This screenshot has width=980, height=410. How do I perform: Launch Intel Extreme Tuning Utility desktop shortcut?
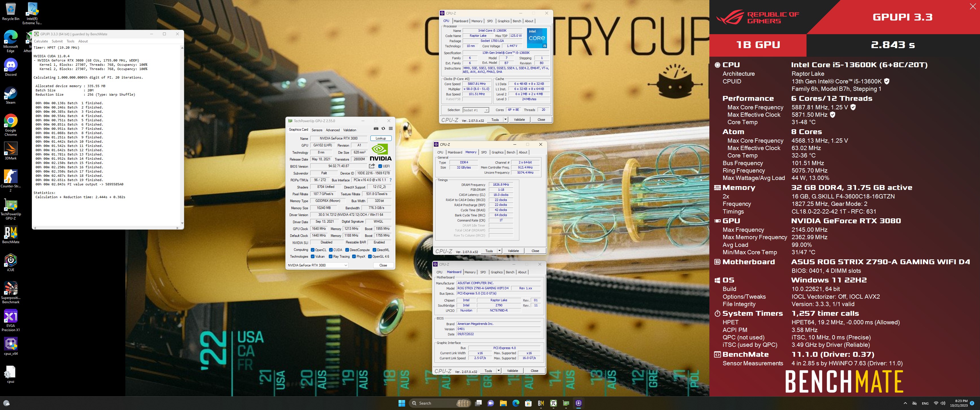[32, 14]
